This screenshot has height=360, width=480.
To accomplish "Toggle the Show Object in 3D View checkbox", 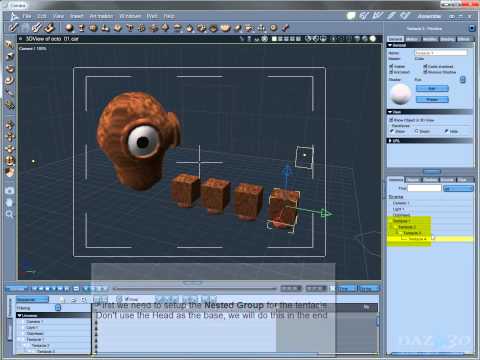I will [391, 120].
